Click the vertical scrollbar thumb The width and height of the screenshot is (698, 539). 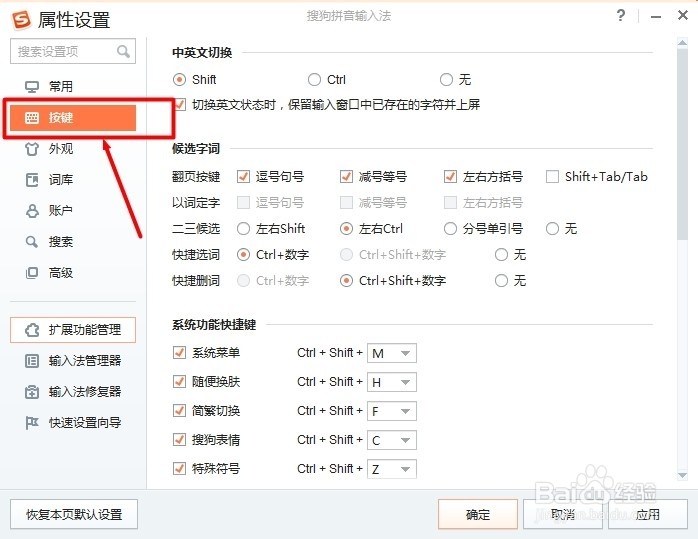tap(682, 144)
